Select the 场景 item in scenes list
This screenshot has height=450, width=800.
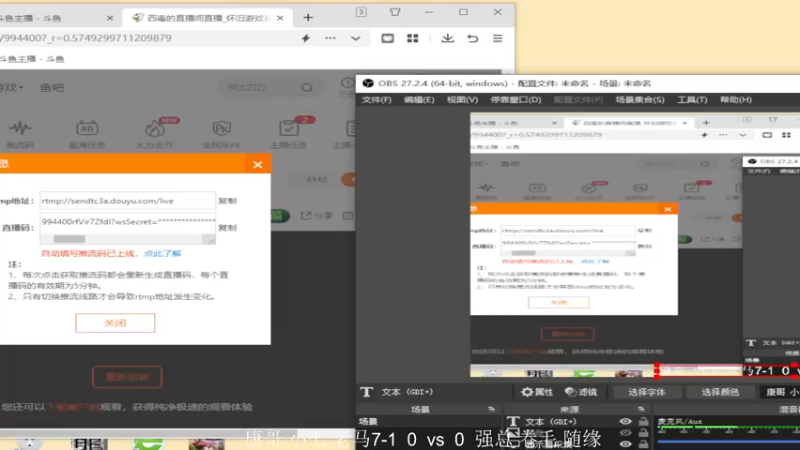tap(429, 421)
